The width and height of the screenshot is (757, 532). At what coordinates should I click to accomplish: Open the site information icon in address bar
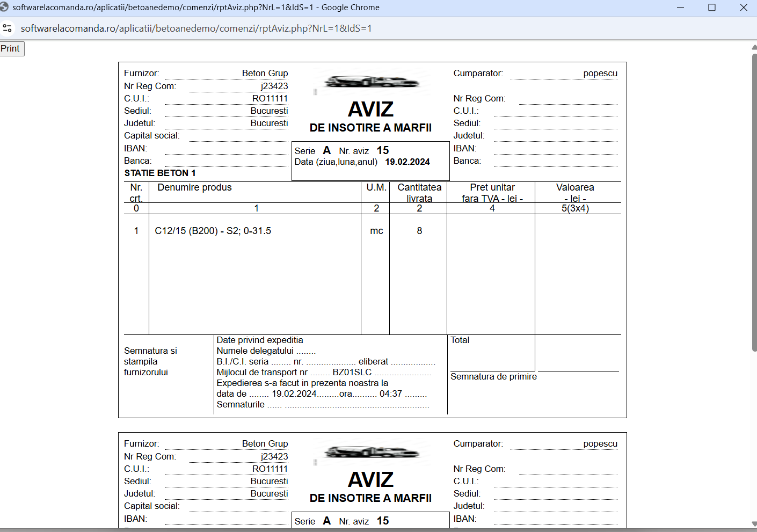tap(8, 28)
